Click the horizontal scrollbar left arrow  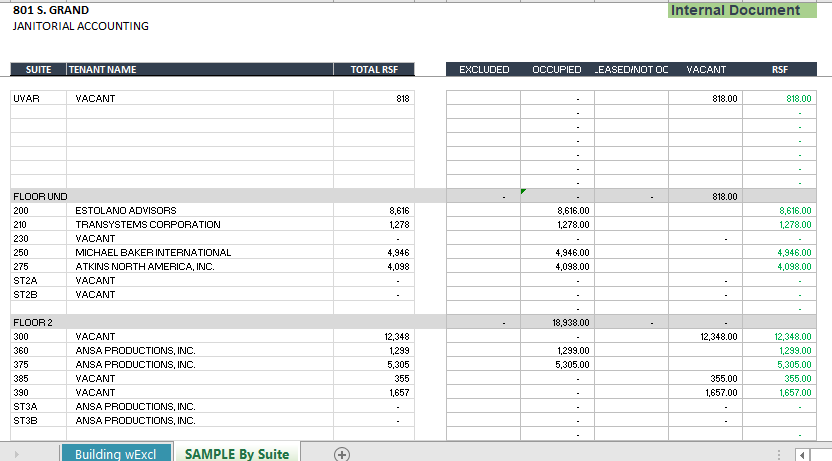[802, 455]
